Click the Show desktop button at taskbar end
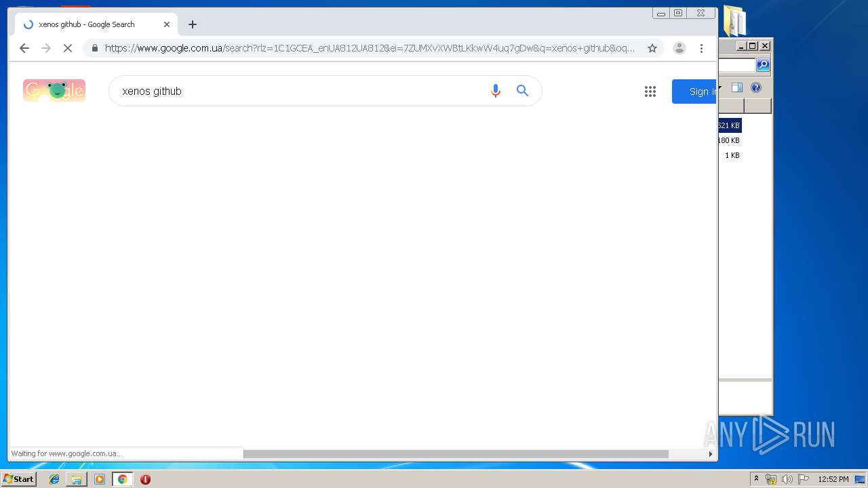 860,479
